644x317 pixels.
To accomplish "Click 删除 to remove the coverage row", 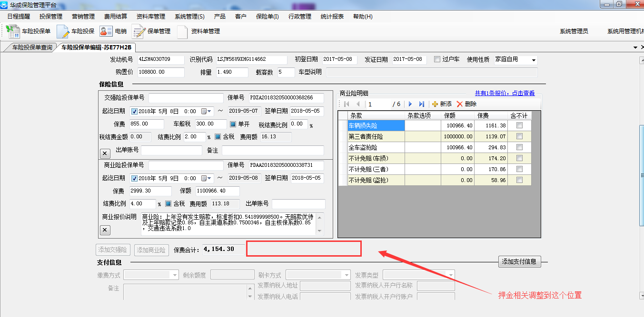I will tap(466, 104).
